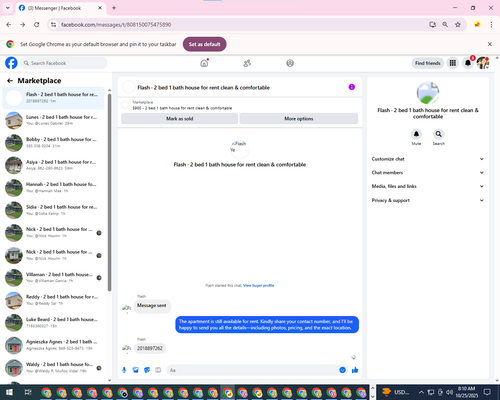Image resolution: width=500 pixels, height=400 pixels.
Task: Focus the Search Facebook field
Action: pos(64,63)
